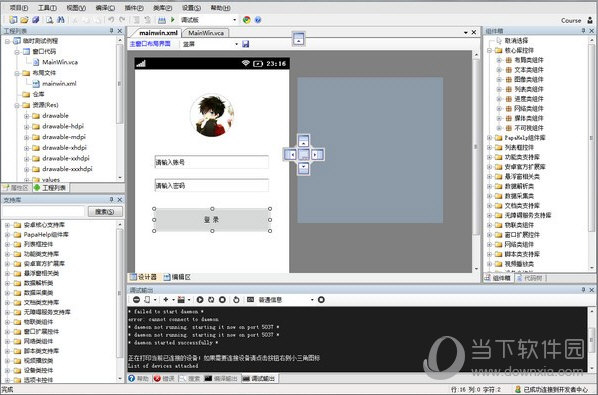The image size is (598, 395).
Task: Expand the 布局类组件 node in 组件箱
Action: (x=499, y=60)
